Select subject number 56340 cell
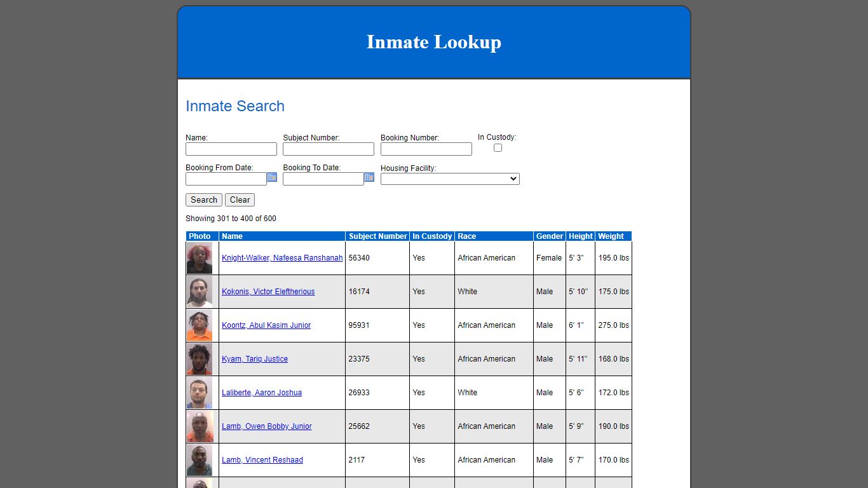This screenshot has width=868, height=488. tap(377, 258)
